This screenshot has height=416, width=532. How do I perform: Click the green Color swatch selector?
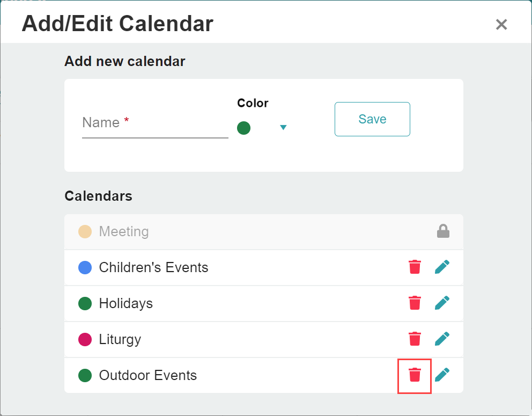(244, 128)
